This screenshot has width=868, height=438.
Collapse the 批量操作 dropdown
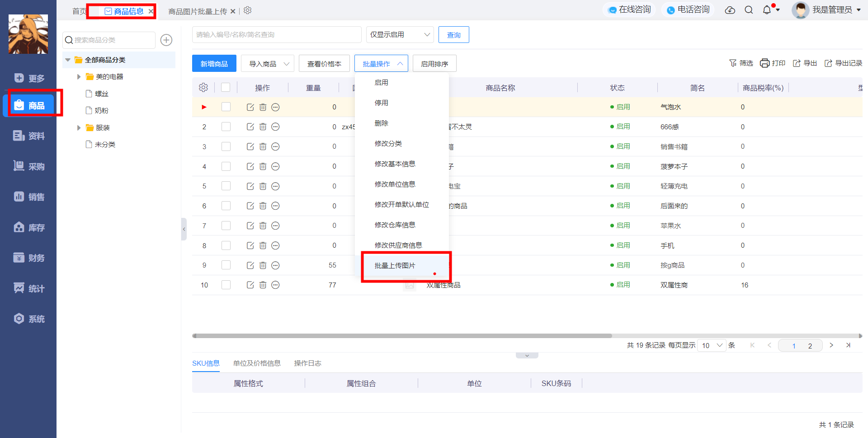click(x=381, y=64)
